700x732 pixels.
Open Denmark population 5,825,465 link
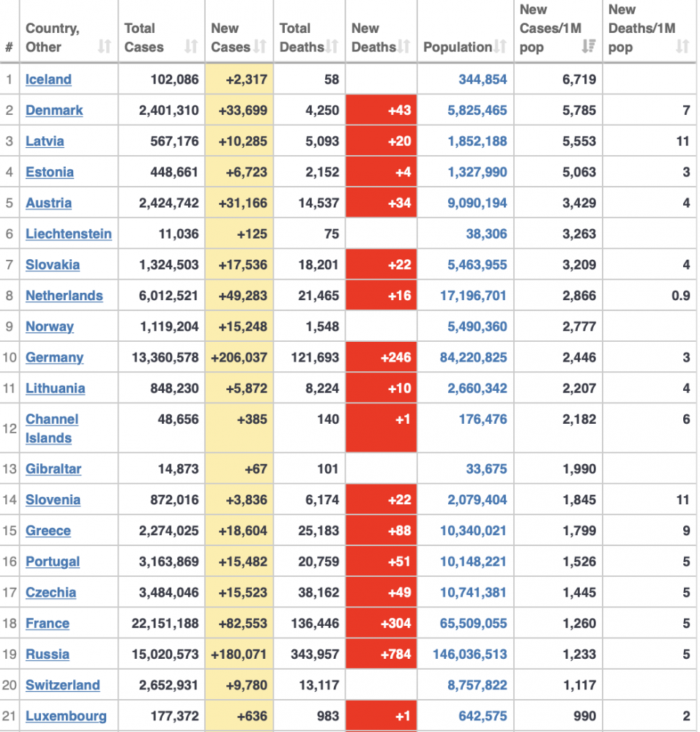point(477,111)
